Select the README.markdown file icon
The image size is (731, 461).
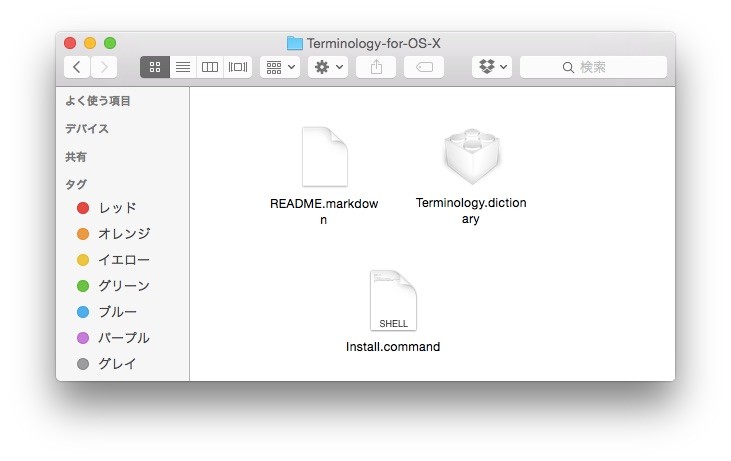point(324,157)
